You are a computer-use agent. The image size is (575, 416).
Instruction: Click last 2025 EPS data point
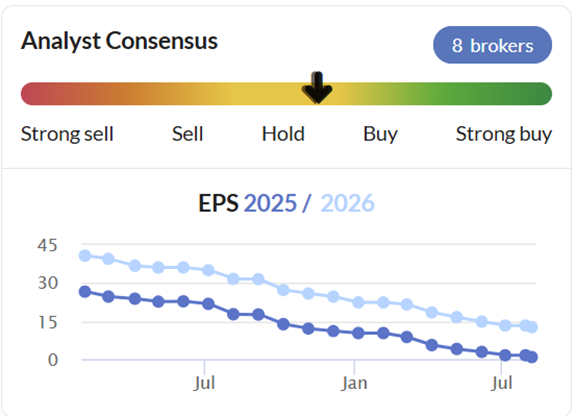coord(532,357)
